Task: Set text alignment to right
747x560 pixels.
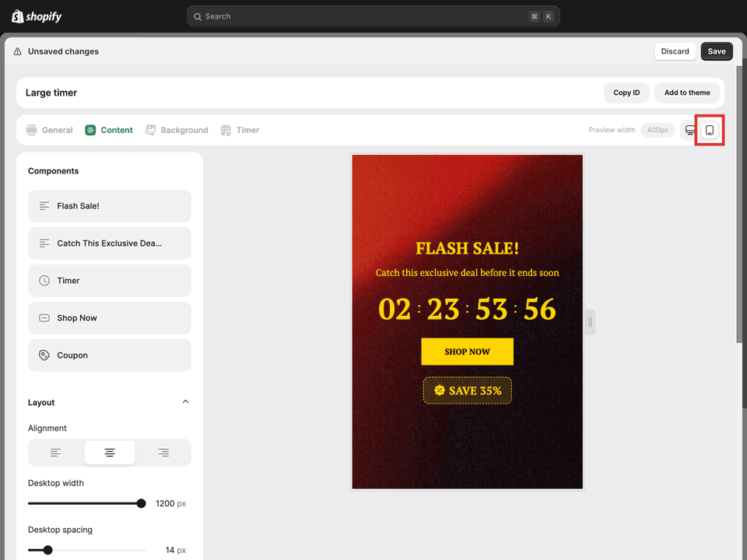Action: tap(164, 452)
